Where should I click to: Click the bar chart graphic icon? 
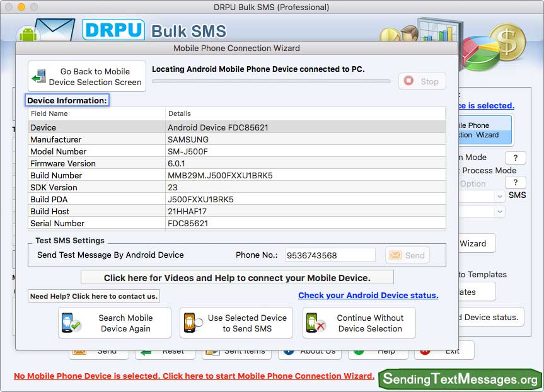point(439,32)
